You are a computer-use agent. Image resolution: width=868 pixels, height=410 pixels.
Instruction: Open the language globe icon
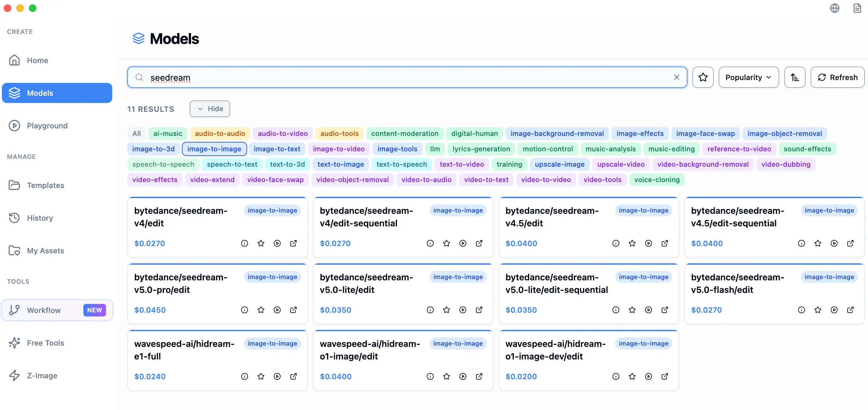pos(835,8)
